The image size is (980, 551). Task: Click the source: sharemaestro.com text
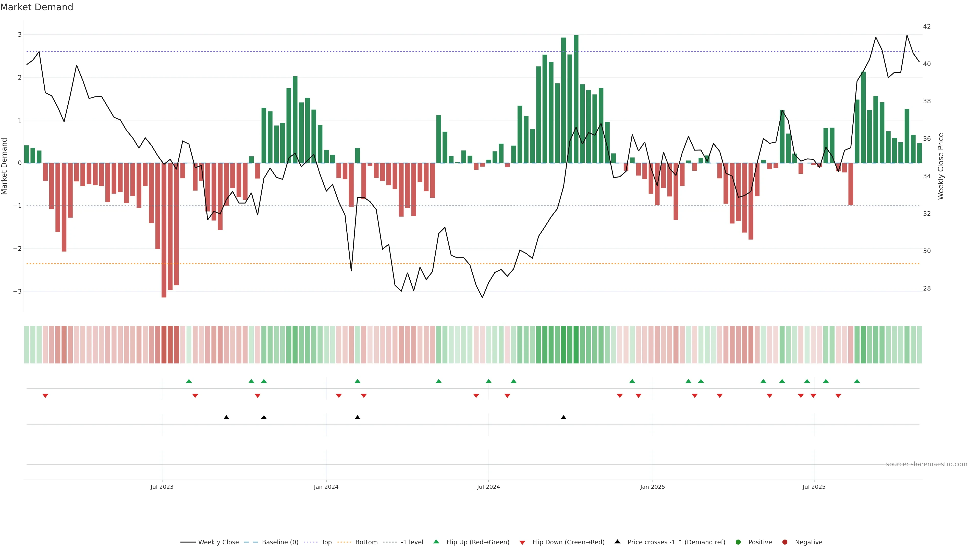[926, 464]
